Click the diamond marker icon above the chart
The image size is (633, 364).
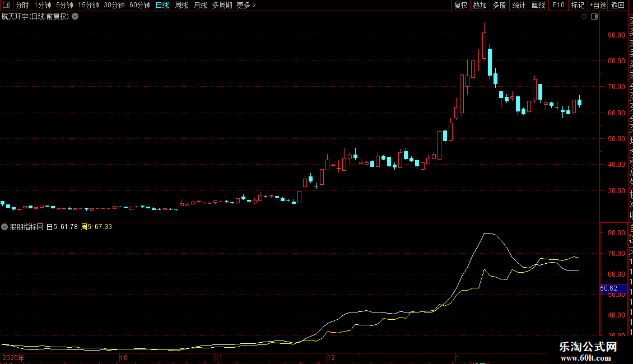(584, 17)
